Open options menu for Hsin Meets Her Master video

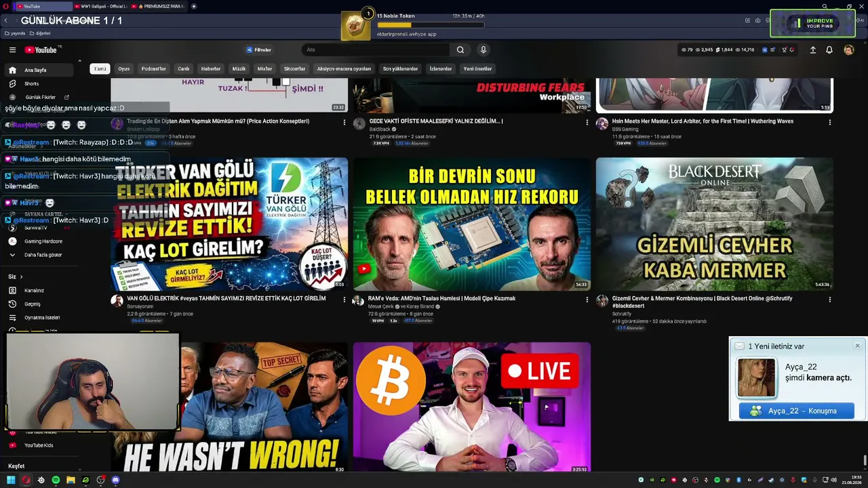tap(830, 123)
